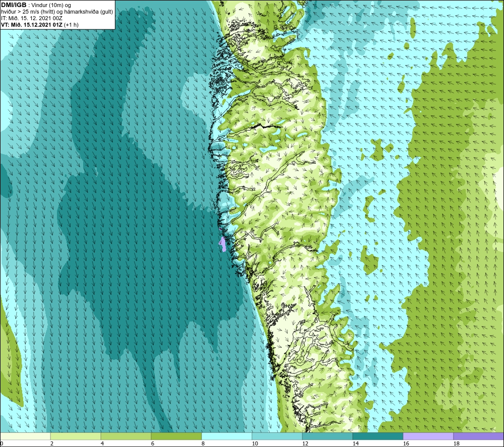The height and width of the screenshot is (447, 504).
Task: Click the 14–16 m/s dark teal legend swatch
Action: 377,436
